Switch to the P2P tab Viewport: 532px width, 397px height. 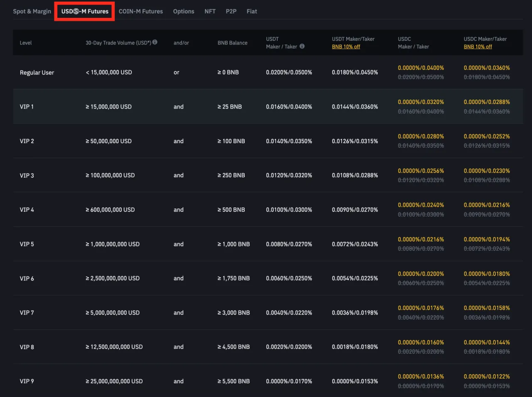point(231,11)
